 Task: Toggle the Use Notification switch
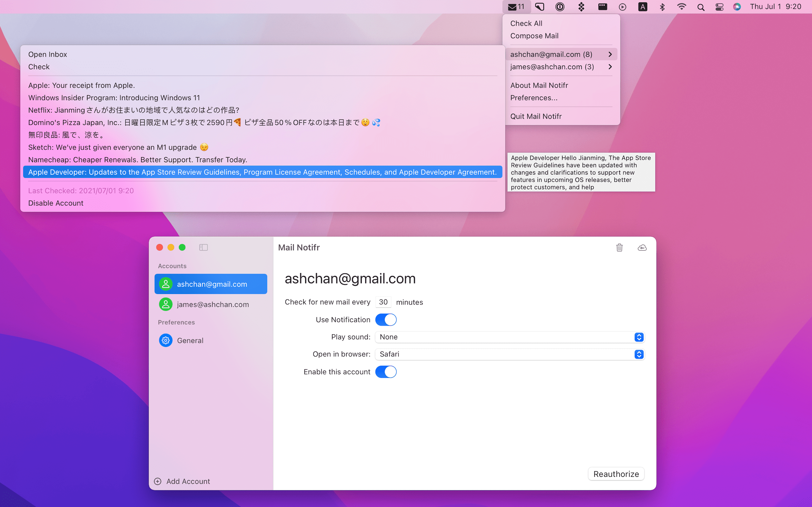tap(385, 319)
